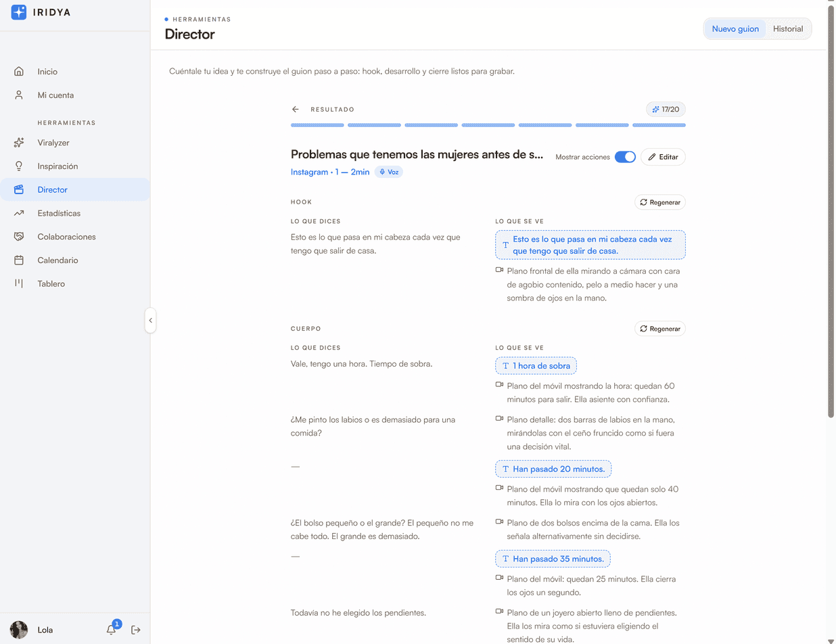Click the script title 'Problemas que tenemos las mujeres'
The width and height of the screenshot is (836, 644).
[417, 154]
